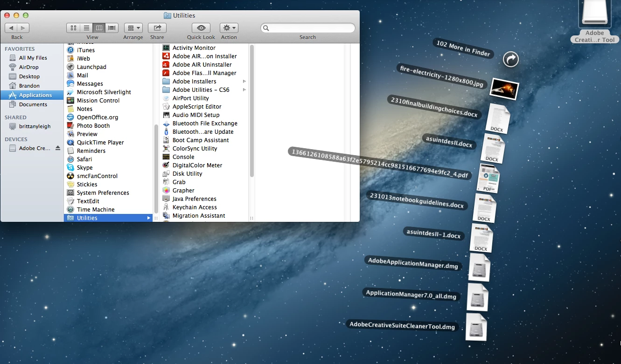Select Notes application icon
Screen dimensions: 621x364
(70, 109)
